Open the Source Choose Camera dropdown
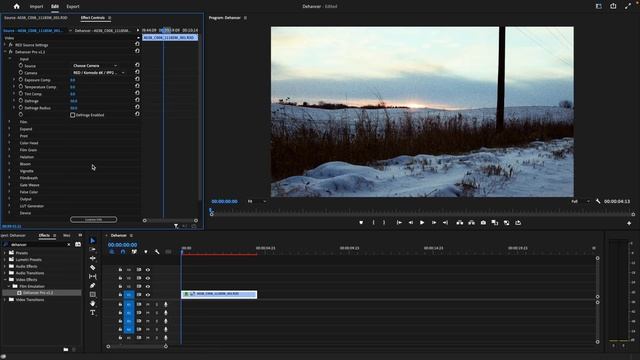This screenshot has height=360, width=640. click(95, 65)
